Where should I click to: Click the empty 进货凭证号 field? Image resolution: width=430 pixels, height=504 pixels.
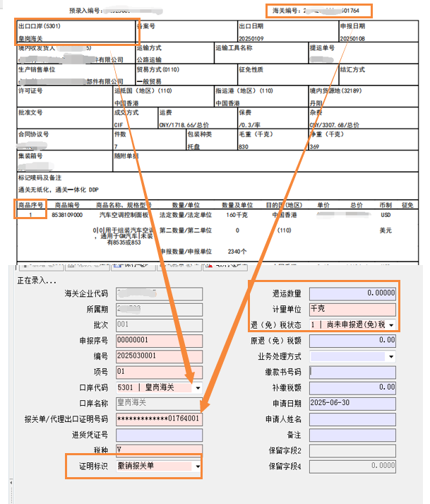[160, 435]
